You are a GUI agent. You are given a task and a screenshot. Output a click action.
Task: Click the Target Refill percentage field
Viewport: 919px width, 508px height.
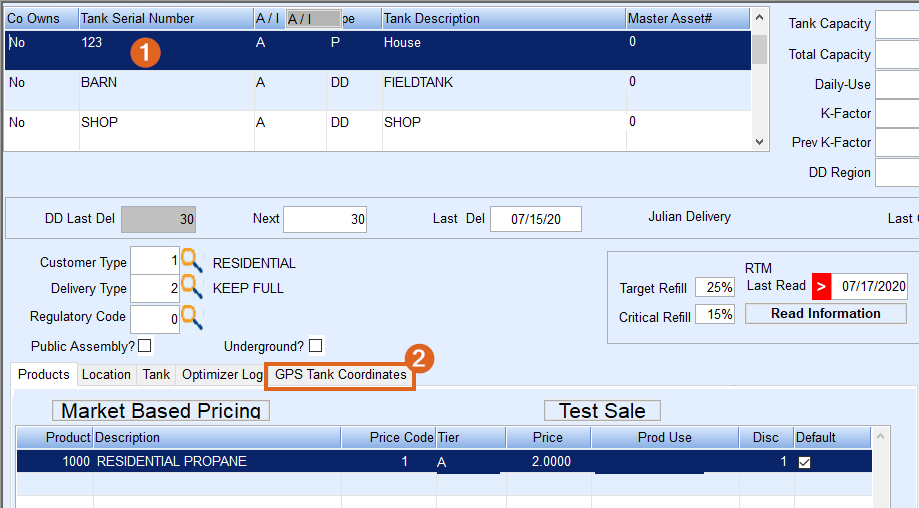pos(715,287)
